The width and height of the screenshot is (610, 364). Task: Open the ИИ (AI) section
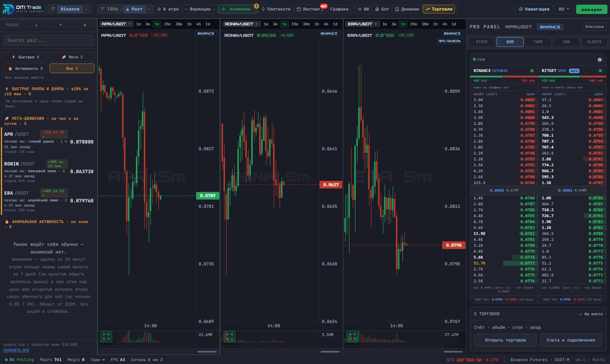(x=363, y=9)
